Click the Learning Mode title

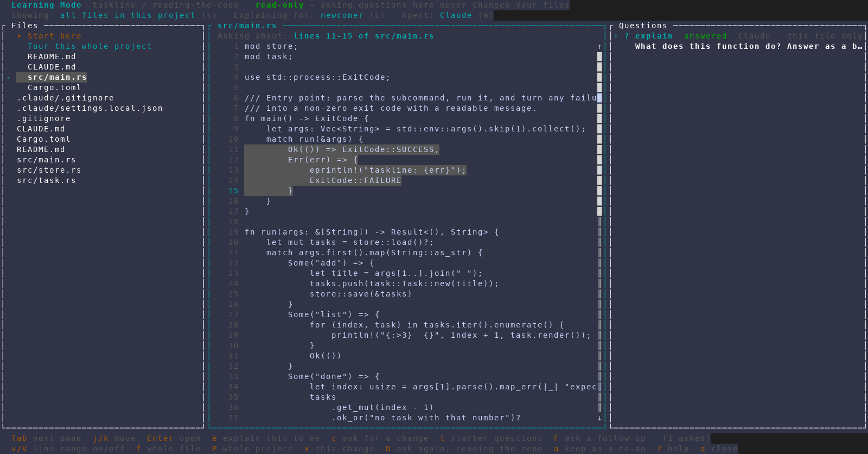46,5
